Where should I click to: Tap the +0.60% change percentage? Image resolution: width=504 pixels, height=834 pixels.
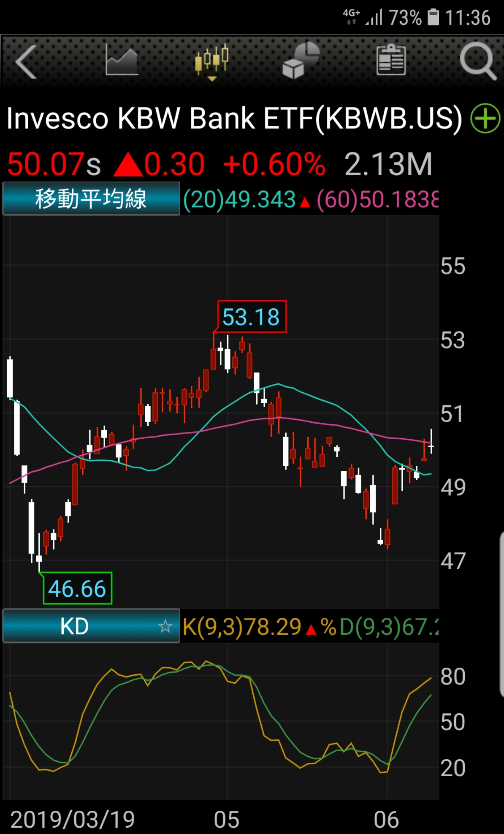click(274, 164)
